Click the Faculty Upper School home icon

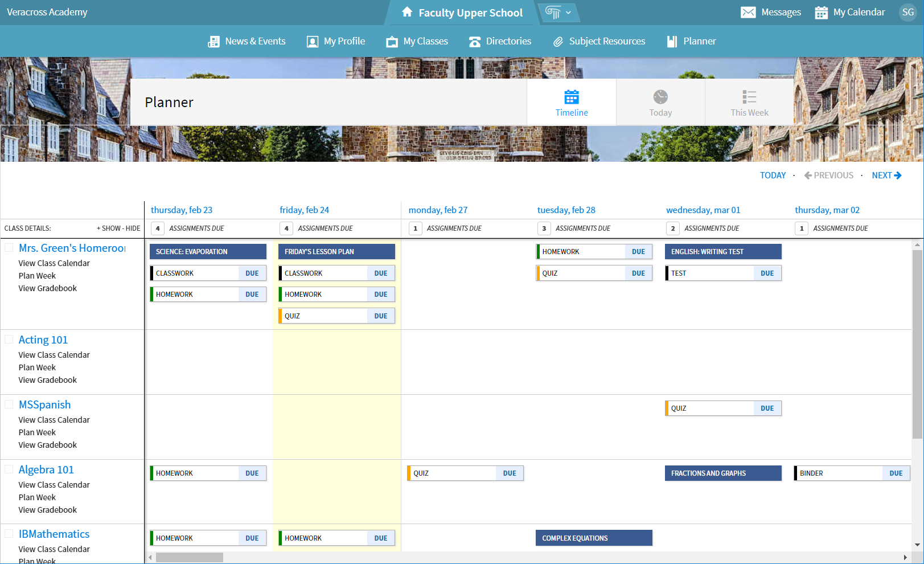click(x=406, y=12)
